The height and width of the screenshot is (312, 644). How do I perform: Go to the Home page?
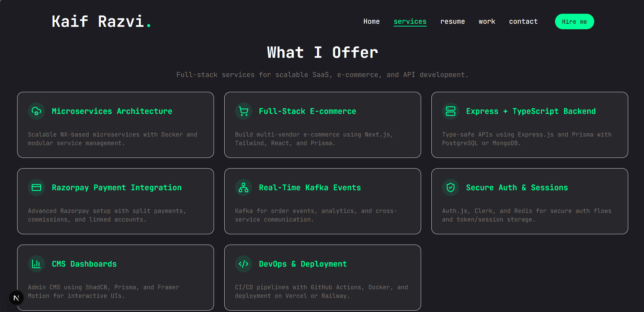372,21
